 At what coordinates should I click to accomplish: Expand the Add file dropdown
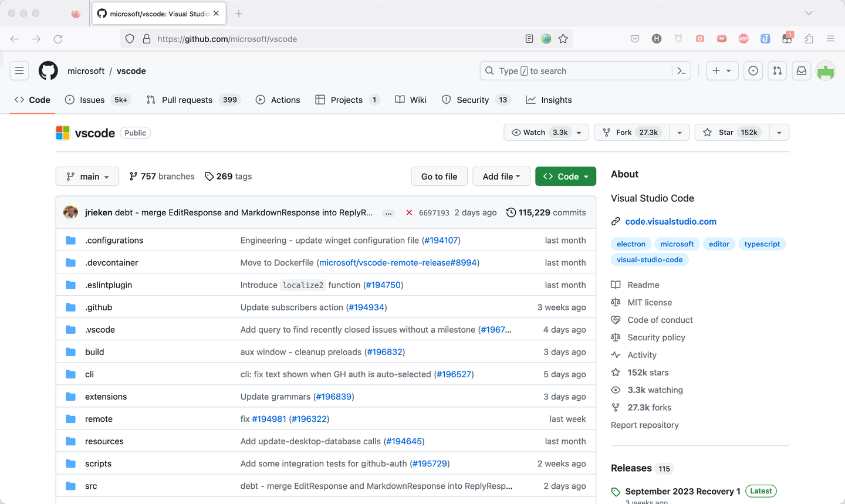pos(501,177)
